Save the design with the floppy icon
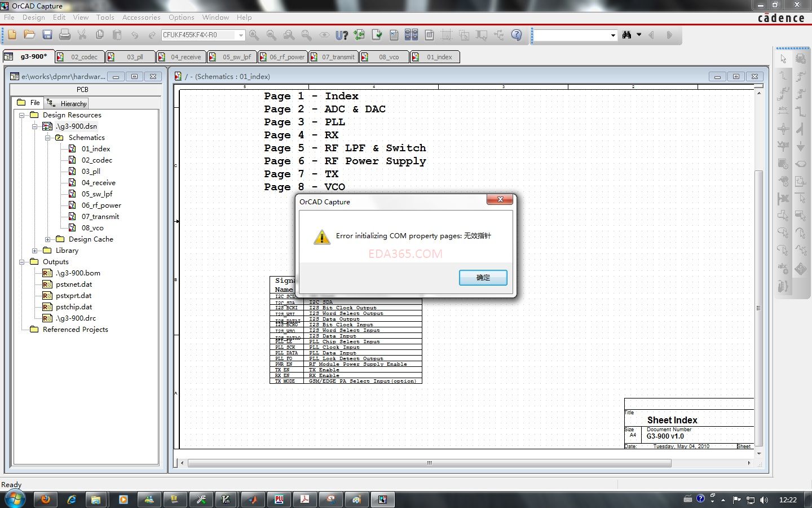 click(x=47, y=35)
